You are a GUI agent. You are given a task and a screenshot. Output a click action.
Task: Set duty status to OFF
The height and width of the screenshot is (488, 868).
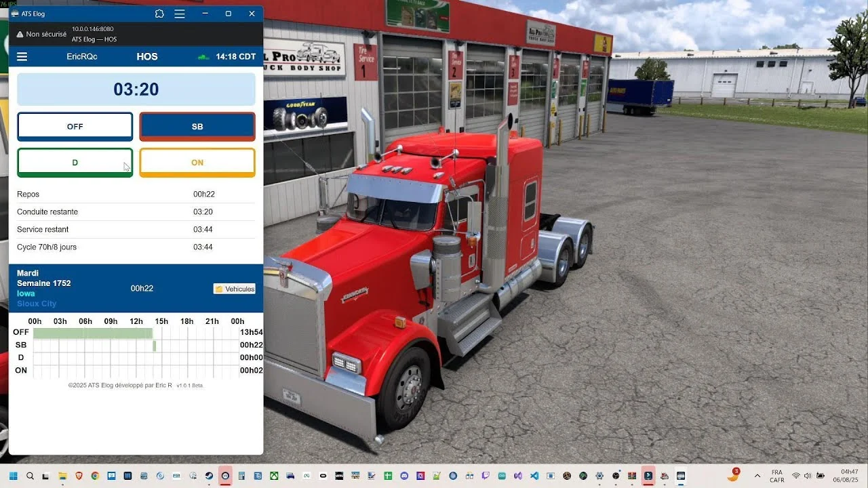click(x=75, y=127)
